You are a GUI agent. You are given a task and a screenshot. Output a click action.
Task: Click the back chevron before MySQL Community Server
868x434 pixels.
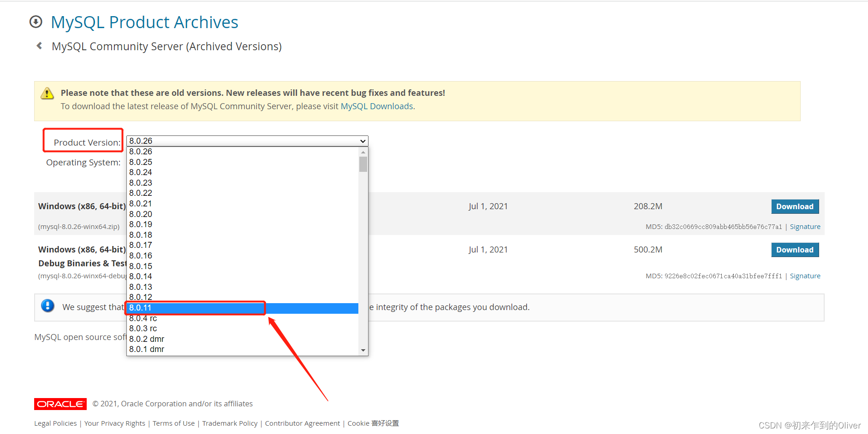click(x=40, y=46)
